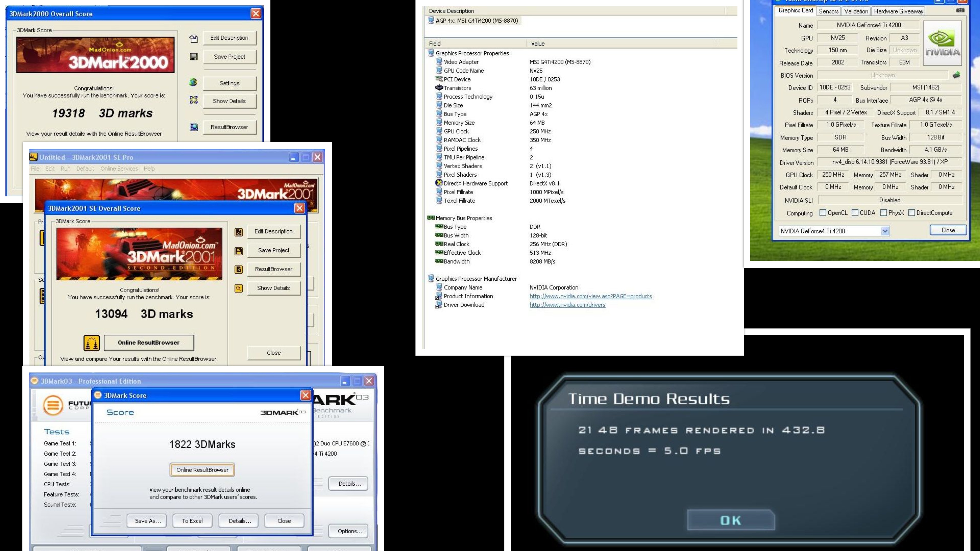The image size is (980, 551).
Task: Click the DirectX Hardware Support row icon
Action: [439, 183]
